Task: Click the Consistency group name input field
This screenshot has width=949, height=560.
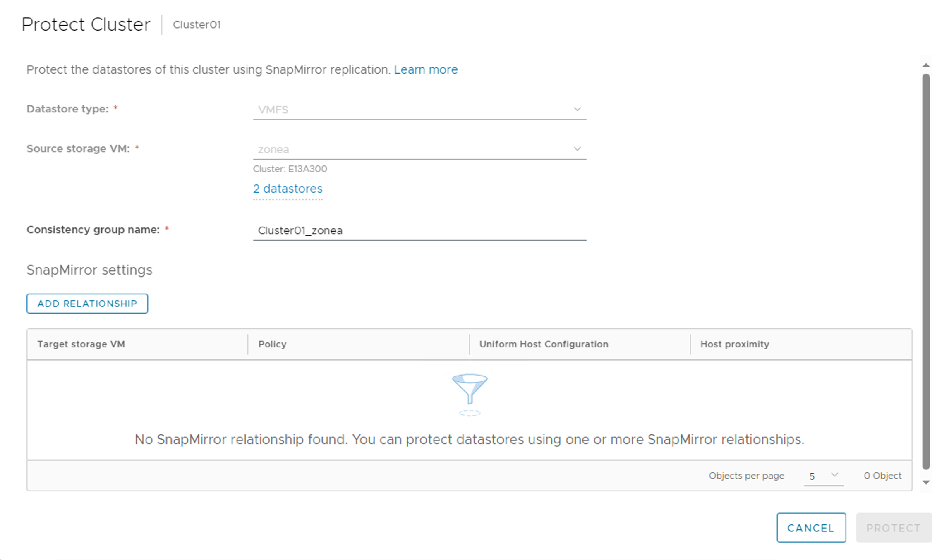Action: tap(420, 230)
